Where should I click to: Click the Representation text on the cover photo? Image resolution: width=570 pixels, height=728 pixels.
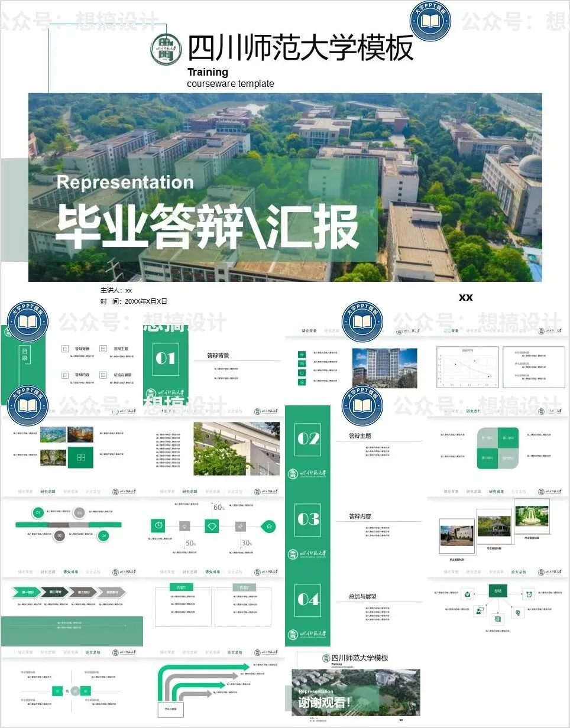125,182
